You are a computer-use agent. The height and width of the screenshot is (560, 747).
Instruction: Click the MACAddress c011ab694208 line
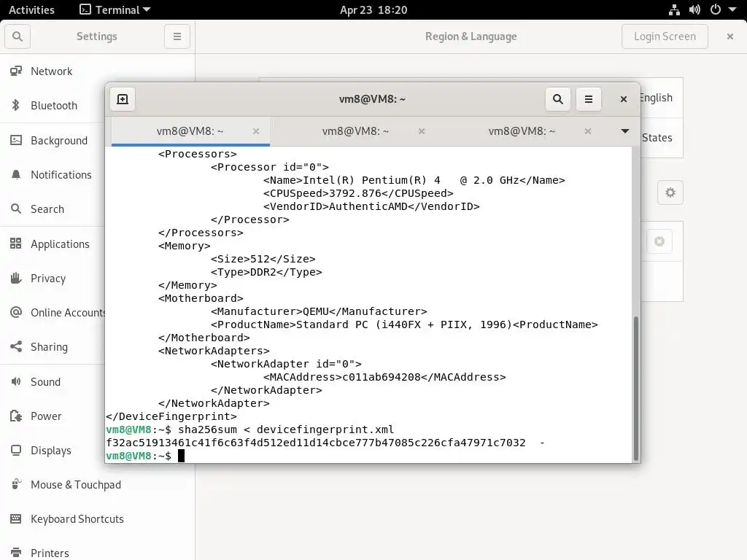384,377
